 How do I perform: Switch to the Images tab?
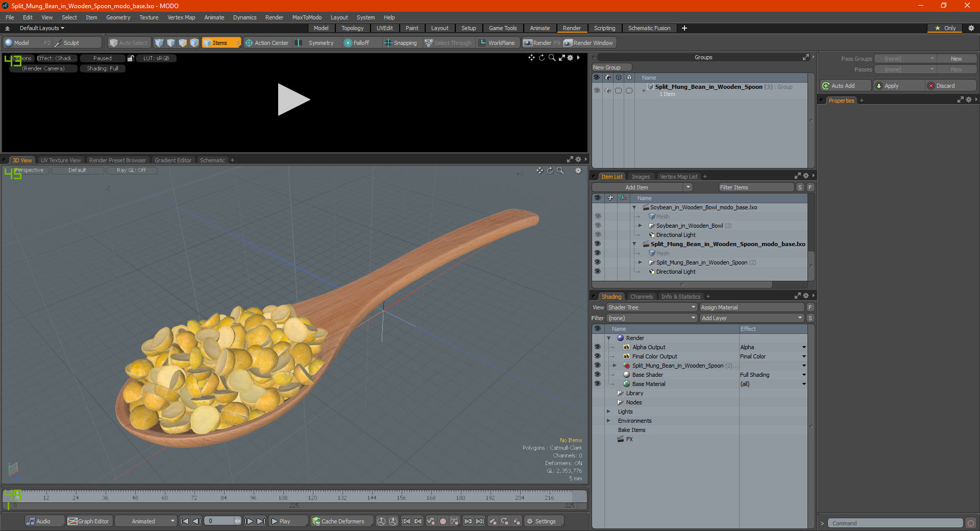pos(641,177)
